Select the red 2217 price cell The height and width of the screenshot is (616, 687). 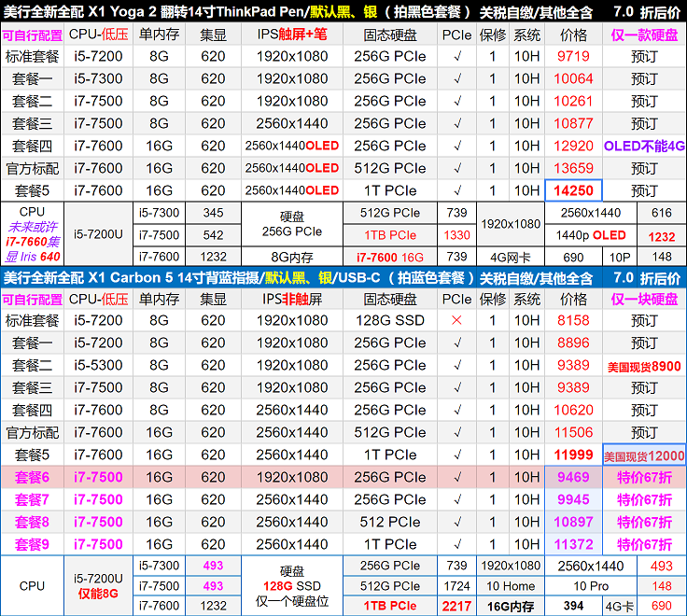coord(456,606)
